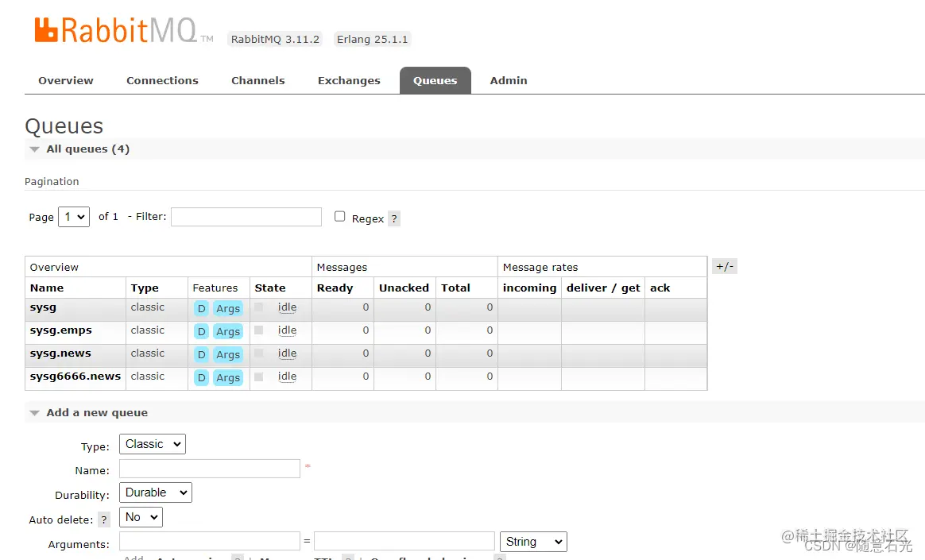The image size is (925, 560).
Task: Open the queue Type dropdown (Classic)
Action: click(153, 444)
